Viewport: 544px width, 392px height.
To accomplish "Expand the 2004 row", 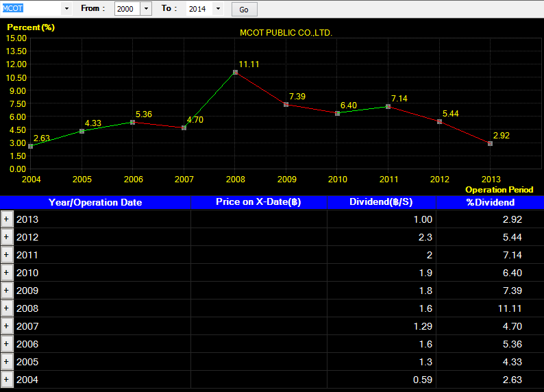I will 7,380.
